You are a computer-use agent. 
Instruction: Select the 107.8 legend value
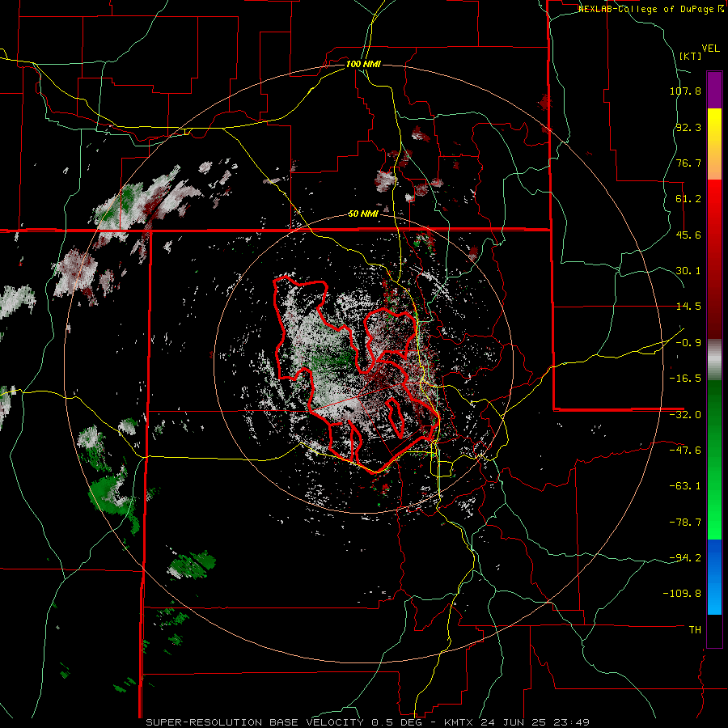pyautogui.click(x=685, y=91)
